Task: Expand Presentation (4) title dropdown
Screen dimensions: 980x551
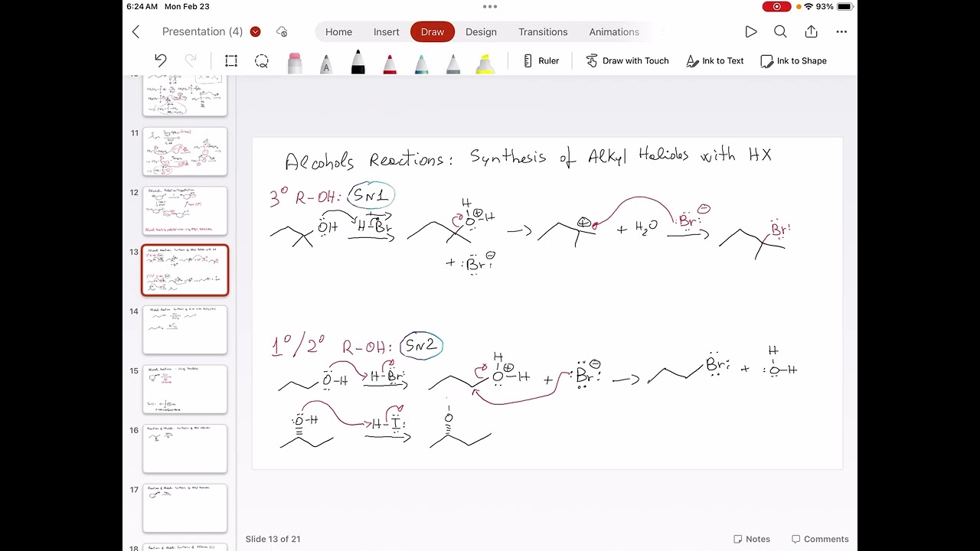Action: click(255, 31)
